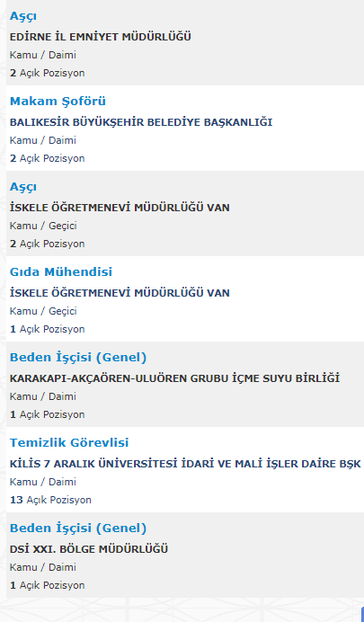Select İSKELE ÖĞRETMENEVİ MÜDÜRLÜĞÜ VAN under Gıda Mühendisi
Viewport: 364px width, 622px height.
pos(120,293)
